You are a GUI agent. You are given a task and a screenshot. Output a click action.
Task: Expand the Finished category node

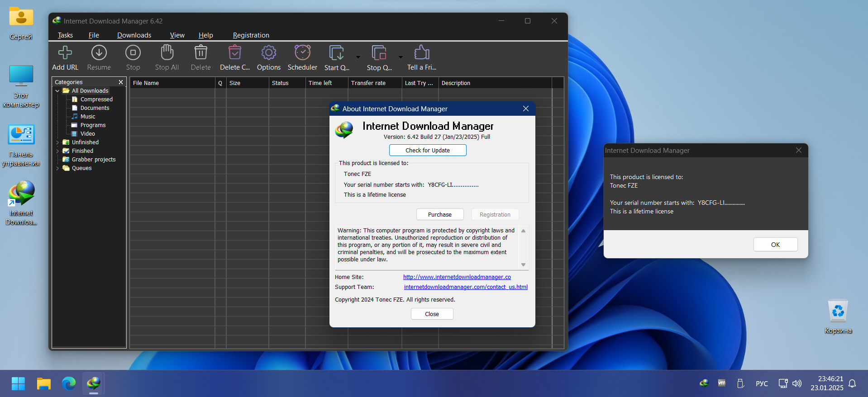coord(57,151)
